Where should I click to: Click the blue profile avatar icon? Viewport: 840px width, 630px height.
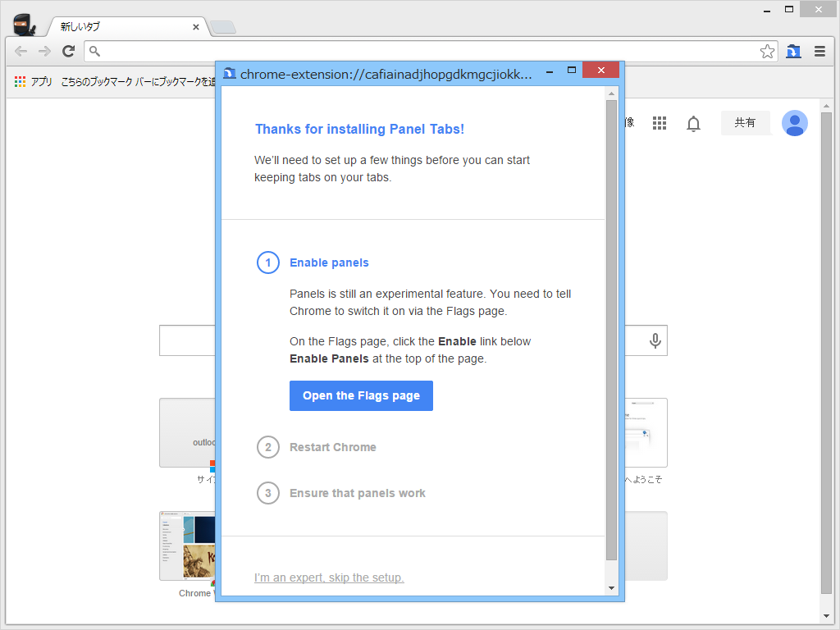(x=794, y=122)
